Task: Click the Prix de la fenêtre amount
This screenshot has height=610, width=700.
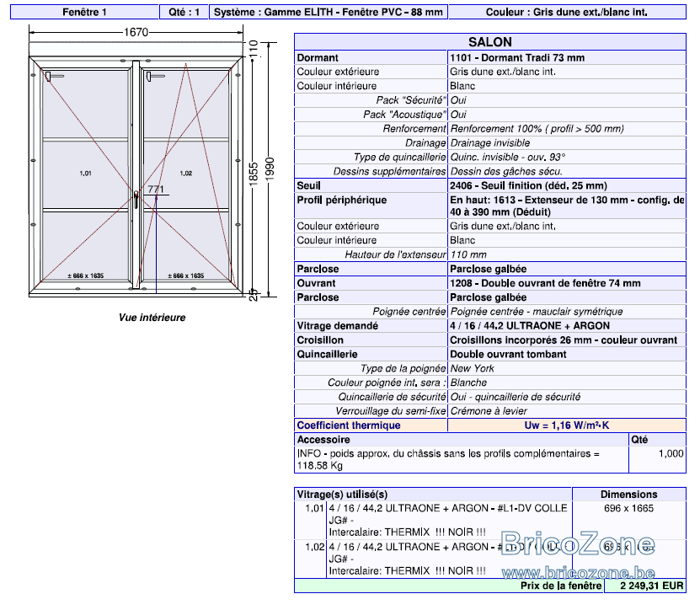Action: point(651,586)
